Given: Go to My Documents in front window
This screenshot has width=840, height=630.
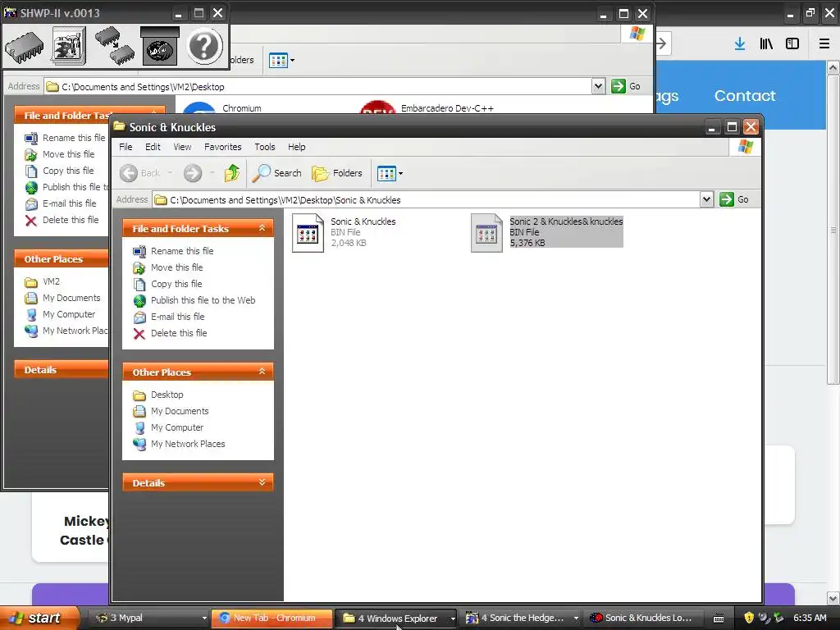Looking at the screenshot, I should point(171,412).
